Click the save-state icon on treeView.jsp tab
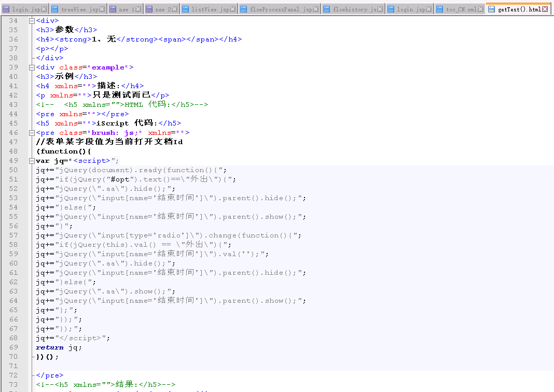 (x=54, y=9)
